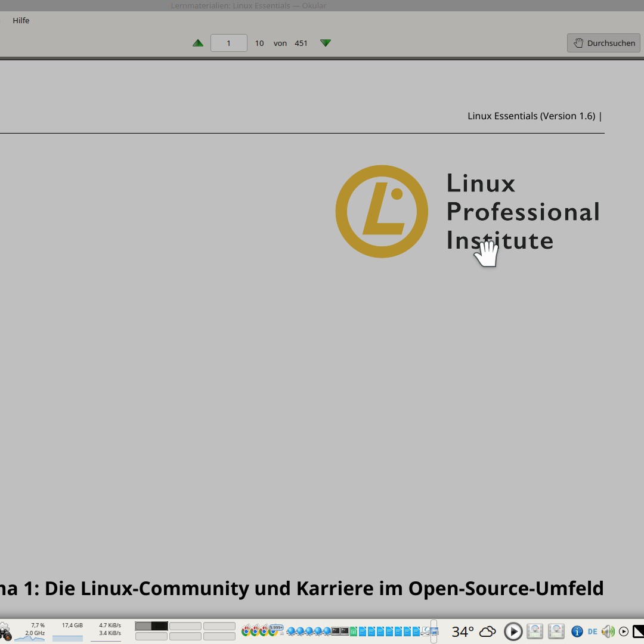This screenshot has width=644, height=644.
Task: Switch the DE keyboard layout indicator
Action: tap(593, 631)
